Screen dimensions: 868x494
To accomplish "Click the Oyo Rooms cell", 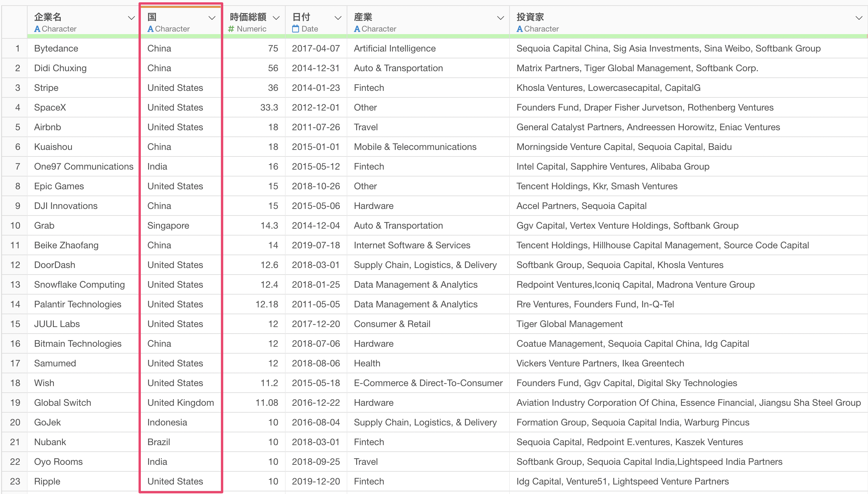I will [x=83, y=462].
